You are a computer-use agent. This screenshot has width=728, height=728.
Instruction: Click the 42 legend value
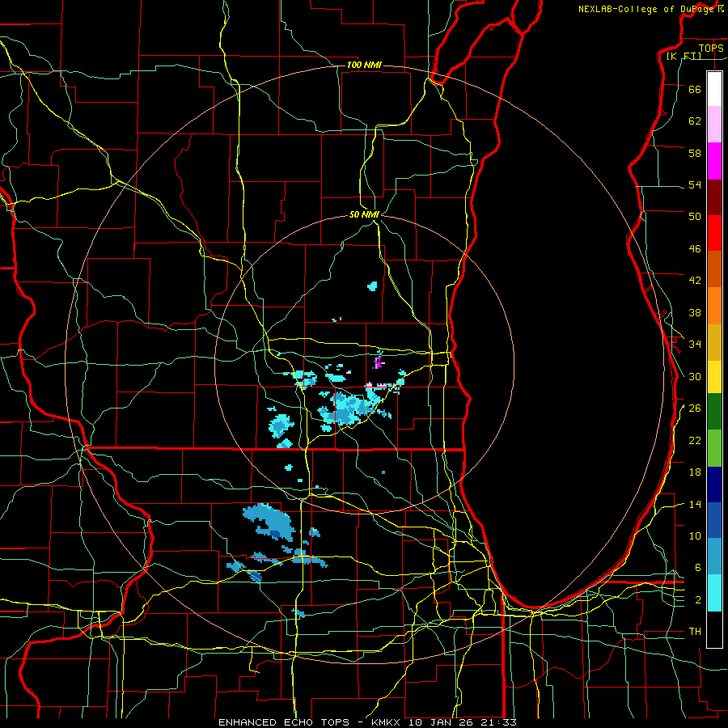pyautogui.click(x=695, y=280)
